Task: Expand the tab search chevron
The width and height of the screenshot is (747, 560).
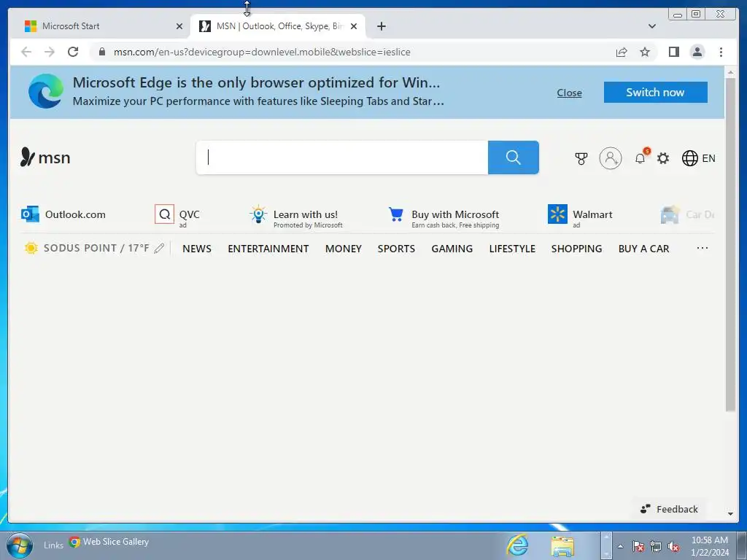Action: pos(651,26)
